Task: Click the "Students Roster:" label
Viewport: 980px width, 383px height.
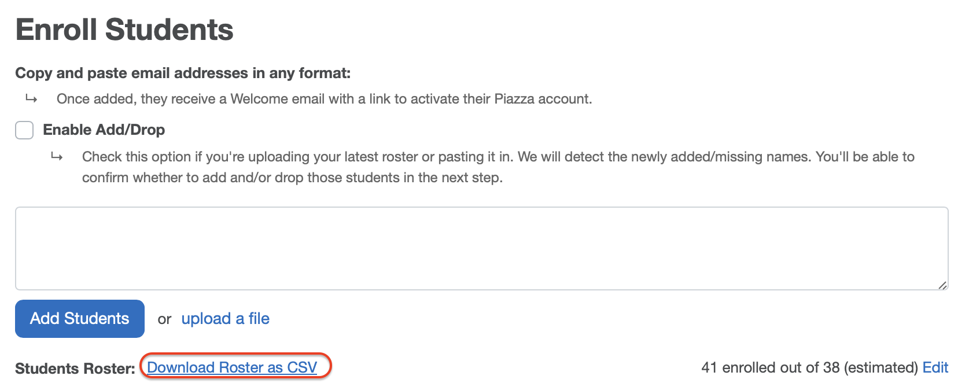Action: (x=75, y=369)
